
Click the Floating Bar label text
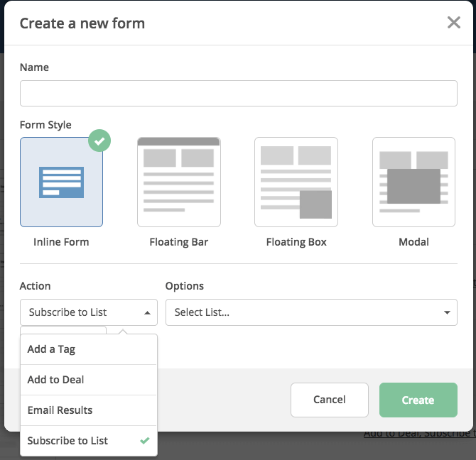179,242
